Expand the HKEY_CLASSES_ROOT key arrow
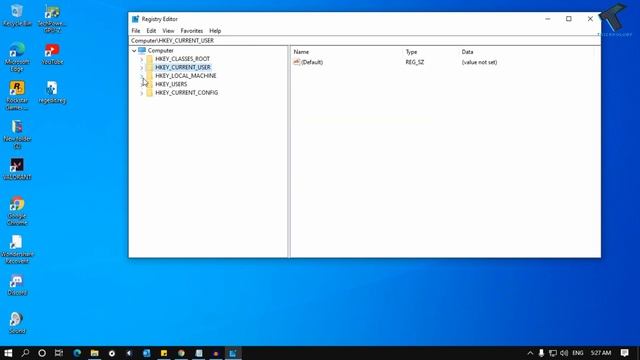Image resolution: width=640 pixels, height=360 pixels. click(142, 59)
